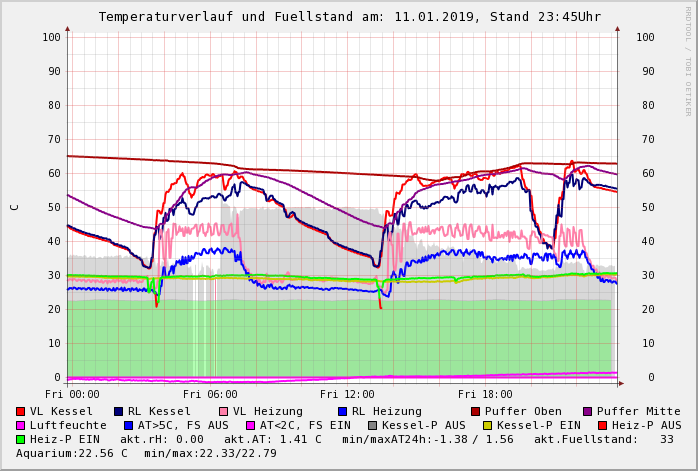Click the red VL Kessel legend swatch

21,412
